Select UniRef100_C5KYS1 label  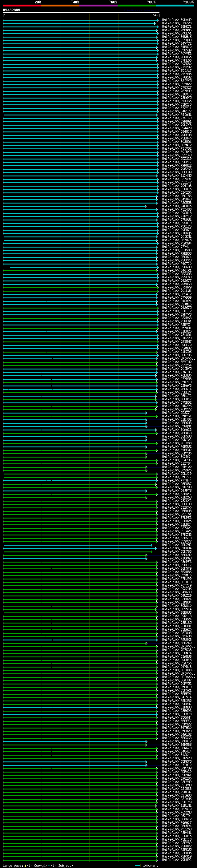pyautogui.click(x=176, y=416)
